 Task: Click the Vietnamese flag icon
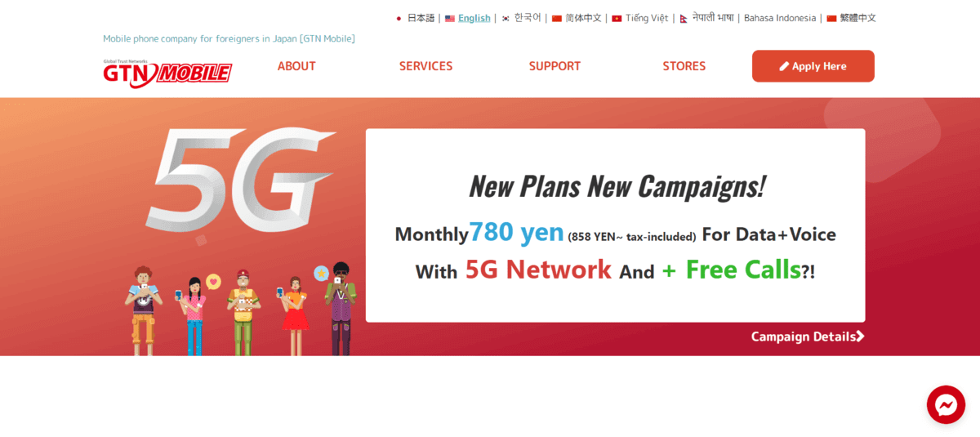coord(617,18)
